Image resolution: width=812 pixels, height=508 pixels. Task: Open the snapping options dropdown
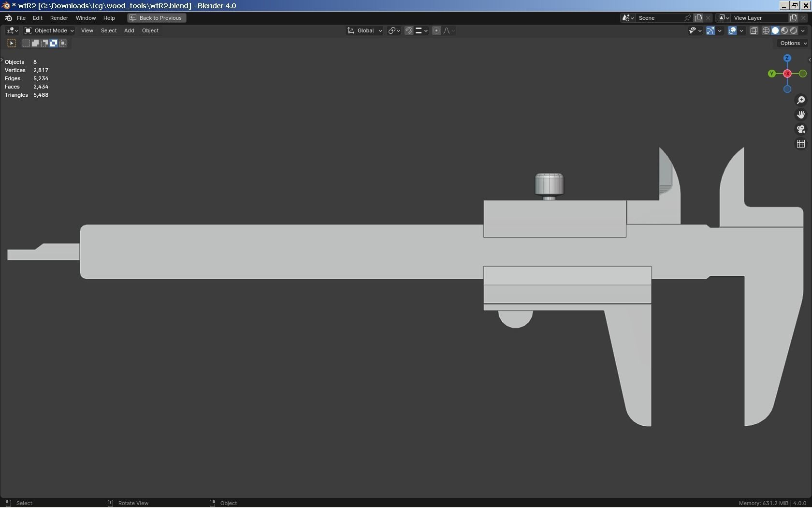421,30
